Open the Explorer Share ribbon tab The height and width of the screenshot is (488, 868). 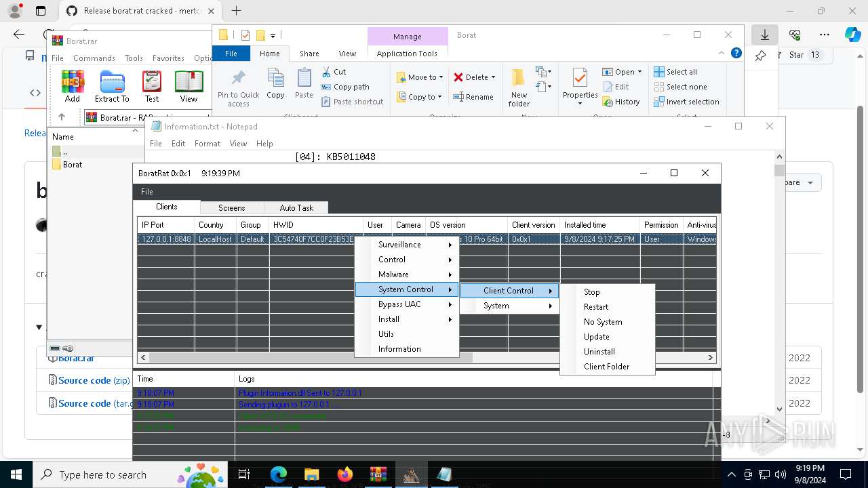pyautogui.click(x=309, y=54)
